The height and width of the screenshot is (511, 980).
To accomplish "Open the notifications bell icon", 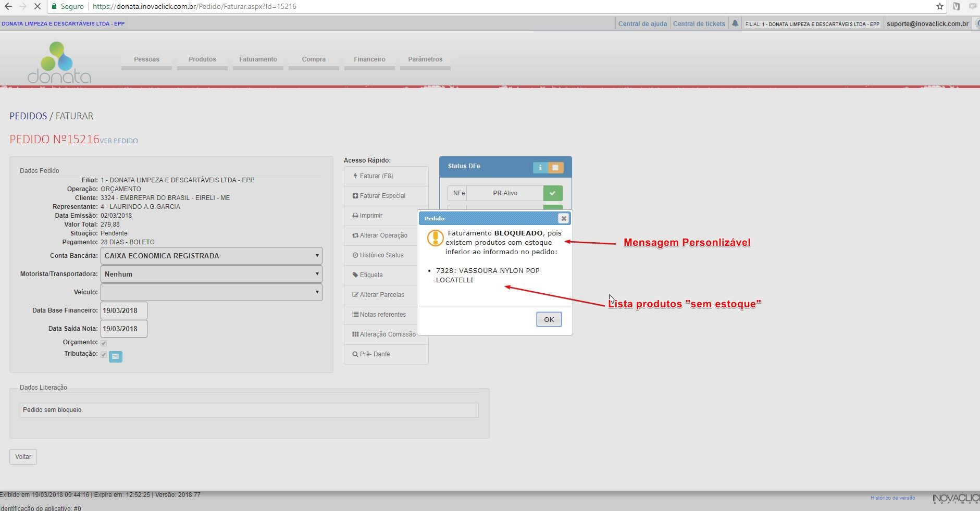I will pyautogui.click(x=735, y=23).
